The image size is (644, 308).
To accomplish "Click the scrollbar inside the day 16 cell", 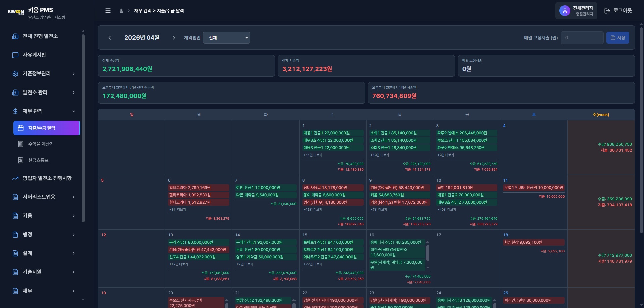I will click(428, 253).
